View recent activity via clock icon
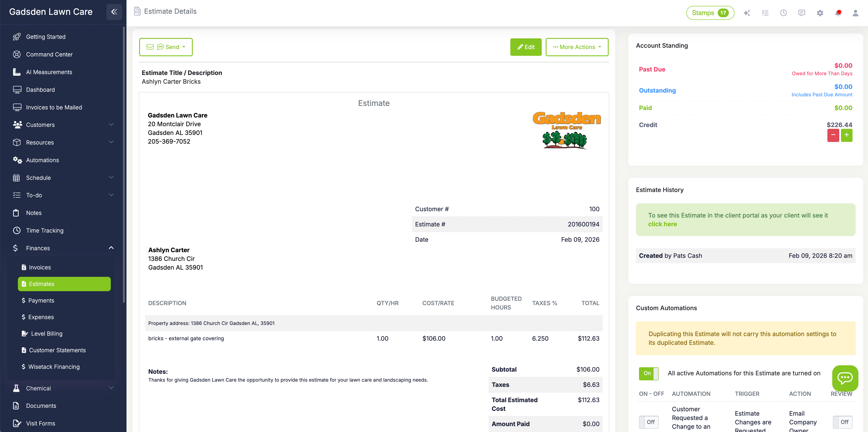868x432 pixels. click(783, 13)
